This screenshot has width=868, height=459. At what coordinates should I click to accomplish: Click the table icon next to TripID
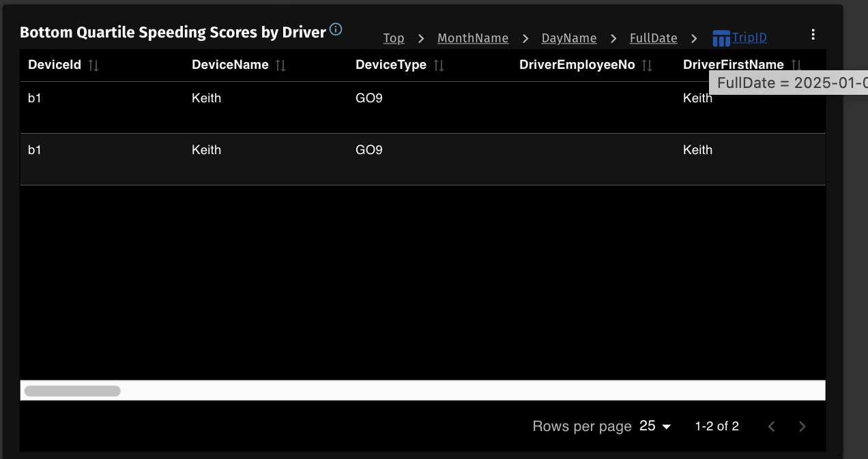click(x=721, y=38)
